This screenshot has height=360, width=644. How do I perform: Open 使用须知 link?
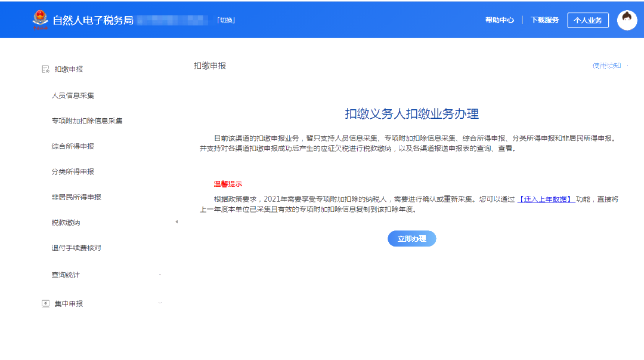pos(606,66)
